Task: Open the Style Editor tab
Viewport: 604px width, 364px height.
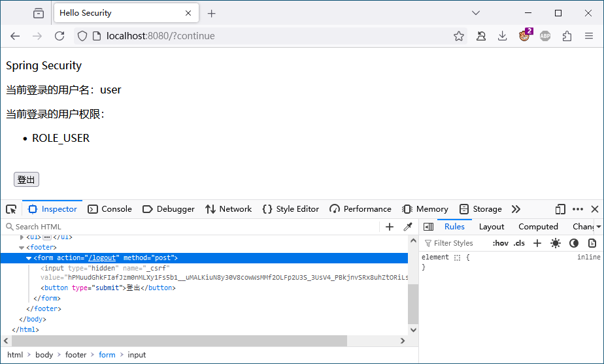Action: click(x=290, y=209)
